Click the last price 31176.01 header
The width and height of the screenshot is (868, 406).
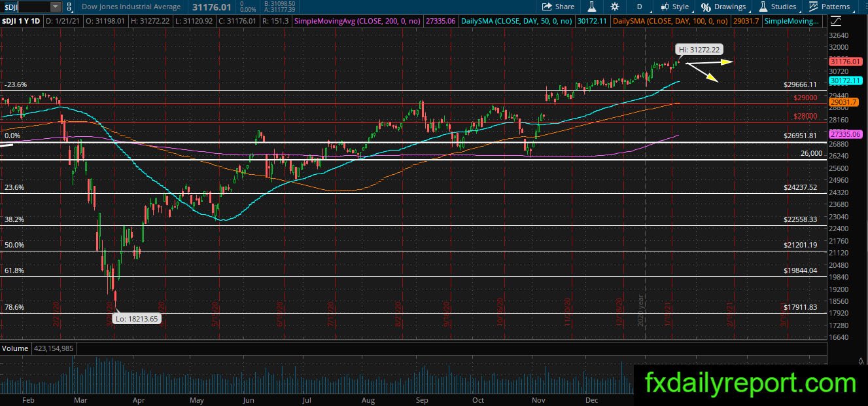[211, 7]
